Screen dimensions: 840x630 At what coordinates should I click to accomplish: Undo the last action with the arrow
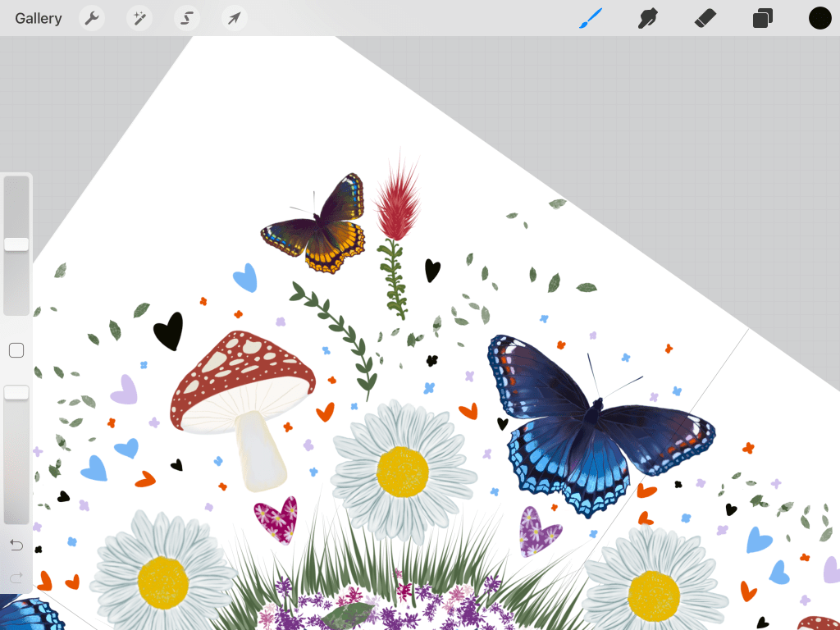coord(16,546)
